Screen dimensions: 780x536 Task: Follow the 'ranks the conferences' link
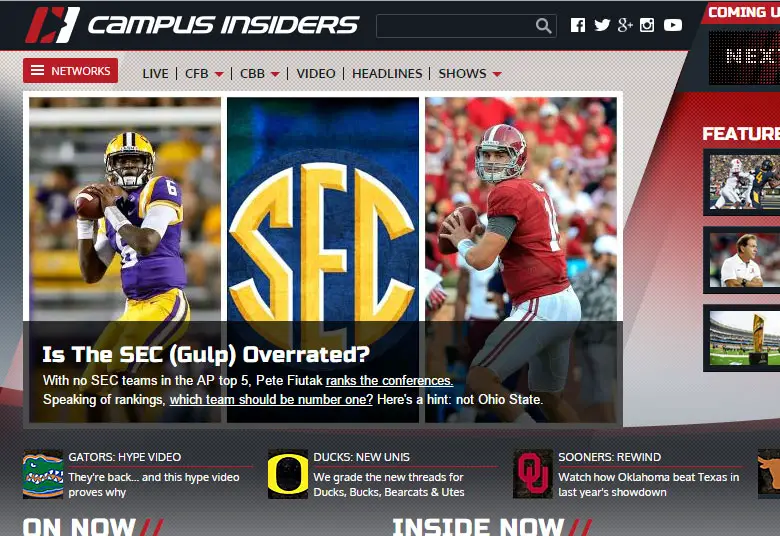(x=389, y=381)
